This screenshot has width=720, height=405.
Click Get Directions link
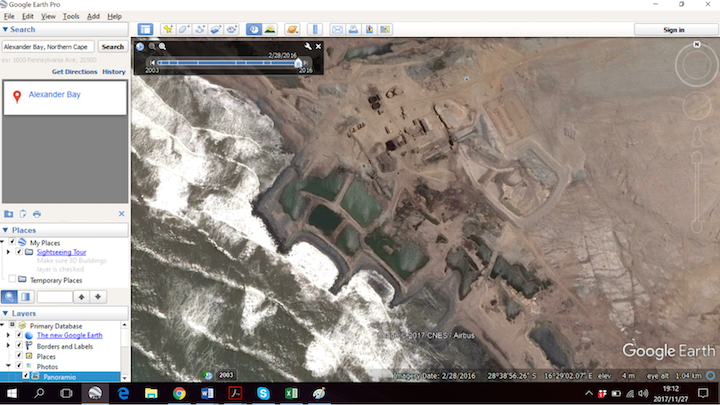point(74,72)
